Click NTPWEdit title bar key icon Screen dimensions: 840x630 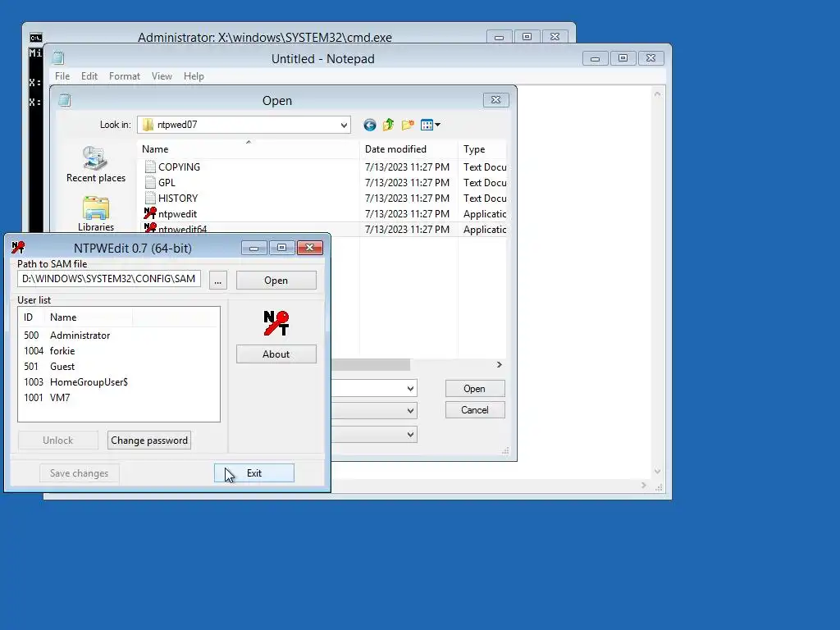point(18,248)
